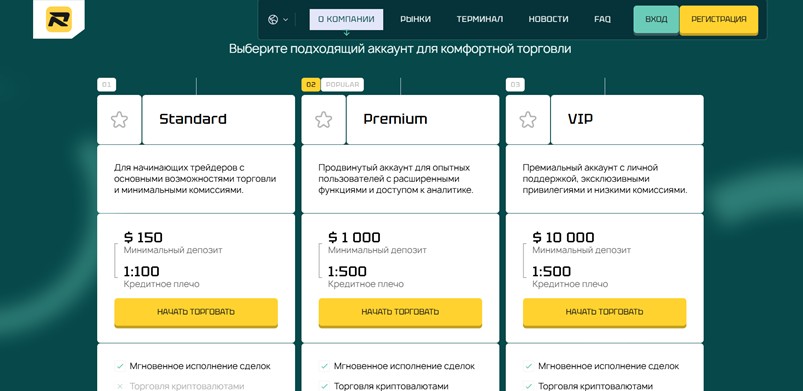Click checkmark beside VIP Торговля криптовалютами
This screenshot has width=803, height=391.
point(529,386)
